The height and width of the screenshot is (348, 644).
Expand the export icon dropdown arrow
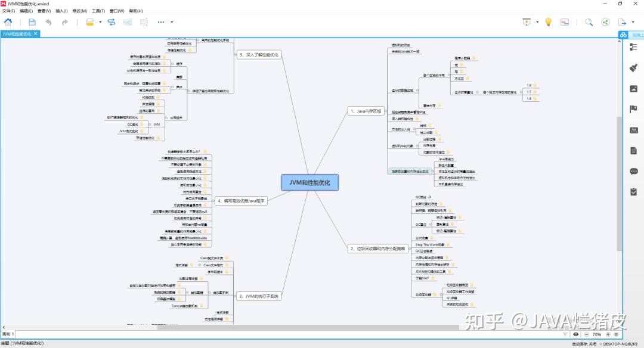tap(633, 22)
